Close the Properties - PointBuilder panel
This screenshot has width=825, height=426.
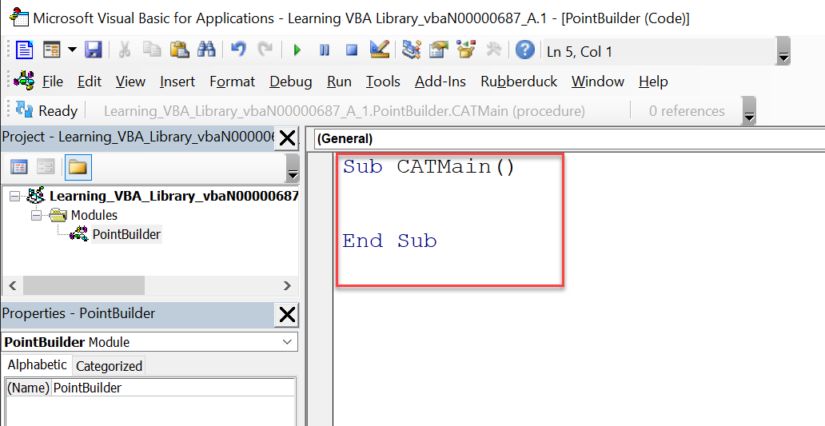point(287,315)
